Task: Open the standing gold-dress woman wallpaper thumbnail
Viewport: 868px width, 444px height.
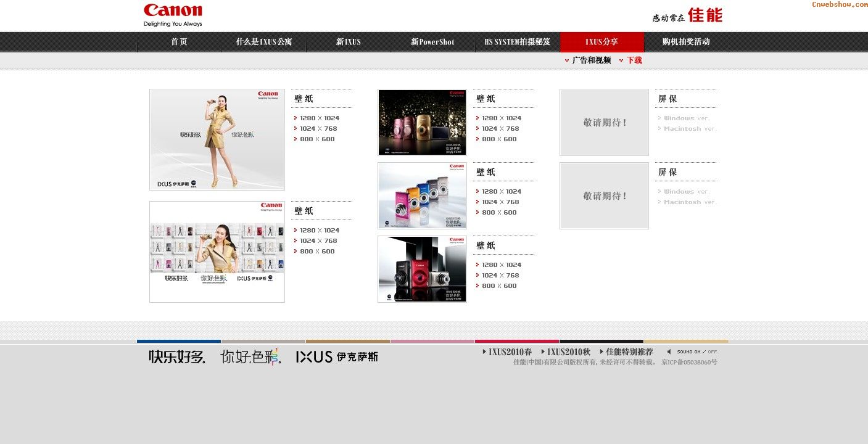Action: click(217, 139)
